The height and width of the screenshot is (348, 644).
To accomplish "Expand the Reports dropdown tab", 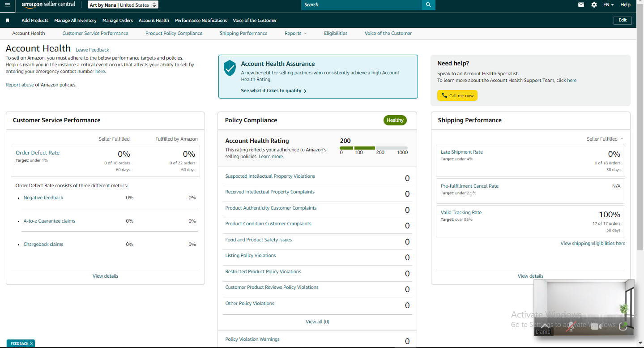I will (296, 34).
